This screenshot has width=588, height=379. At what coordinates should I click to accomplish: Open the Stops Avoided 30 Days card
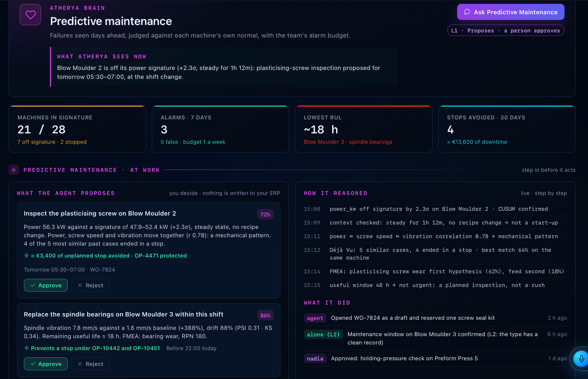point(507,129)
